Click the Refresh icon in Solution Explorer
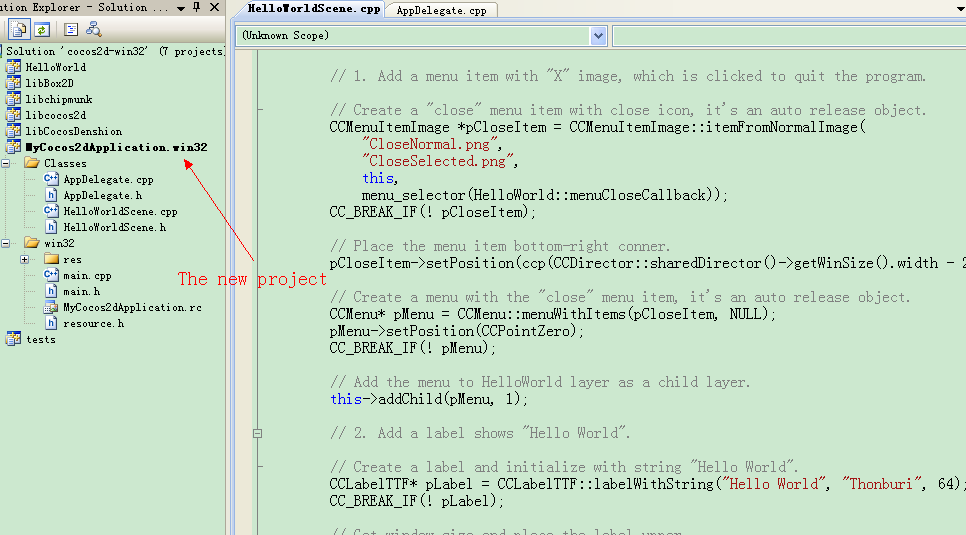966x535 pixels. click(x=42, y=29)
